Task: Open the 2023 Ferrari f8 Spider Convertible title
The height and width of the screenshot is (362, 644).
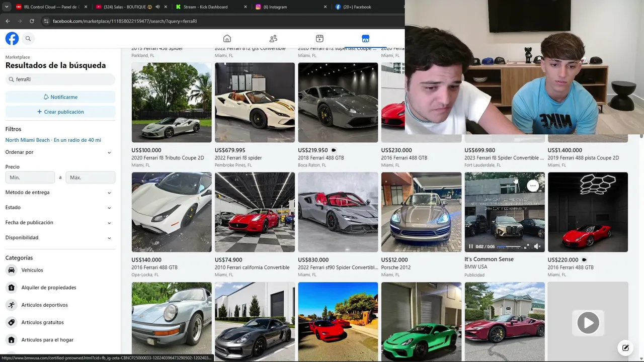Action: (x=504, y=158)
